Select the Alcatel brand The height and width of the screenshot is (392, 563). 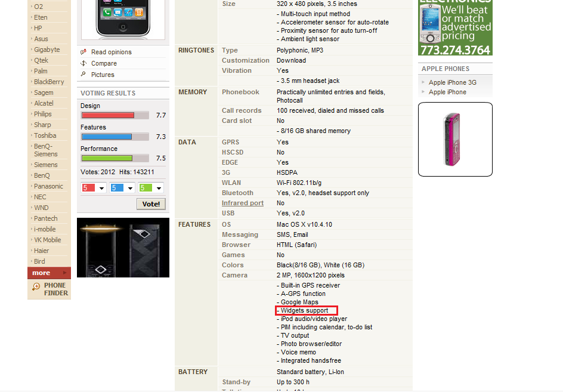tap(44, 103)
